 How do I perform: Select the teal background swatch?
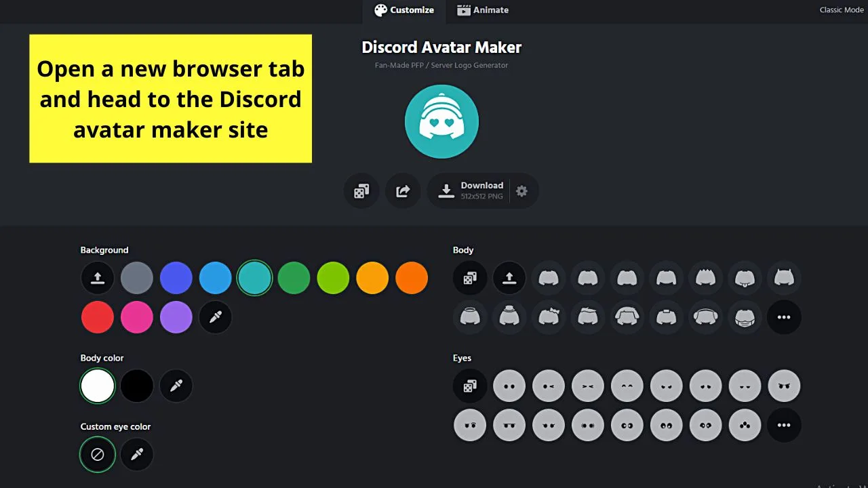point(255,278)
